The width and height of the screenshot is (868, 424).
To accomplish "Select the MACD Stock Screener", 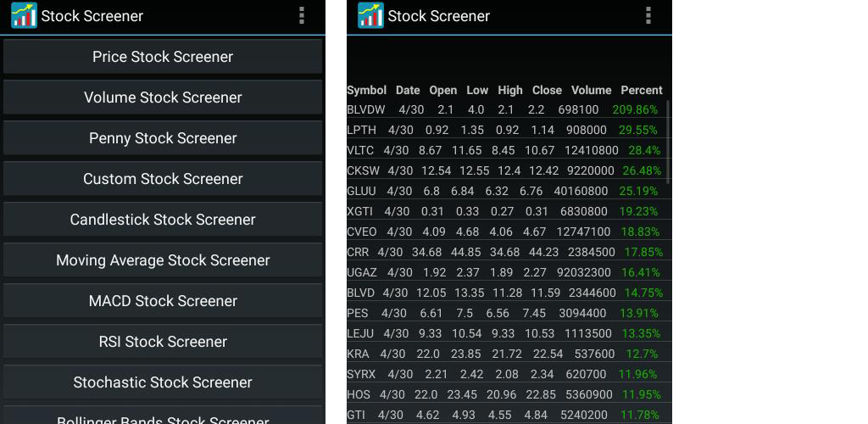I will click(x=163, y=301).
